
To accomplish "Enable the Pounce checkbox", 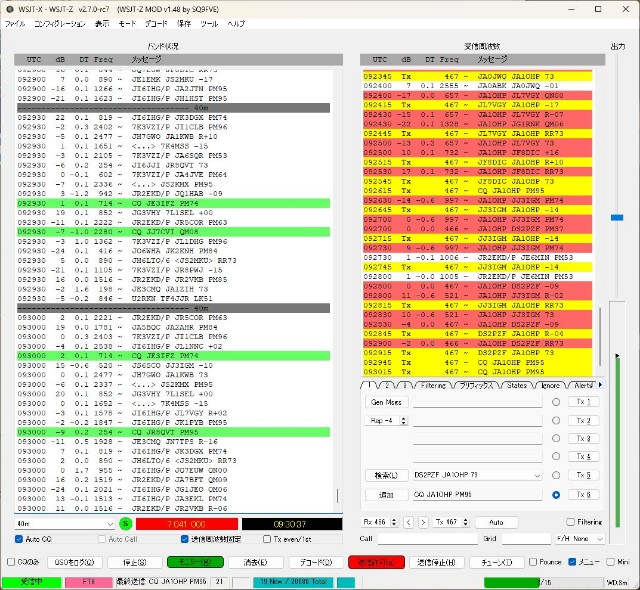I will 533,562.
